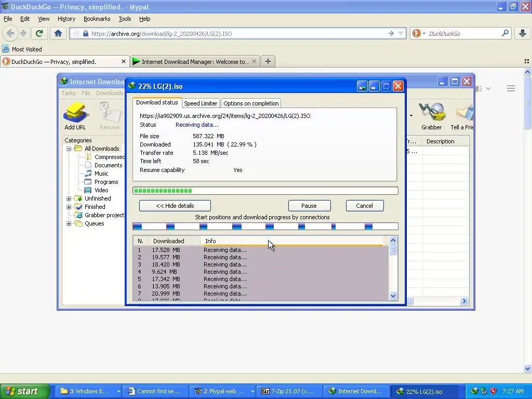Open the browser View menu
Screen dimensions: 532x399
[x=44, y=19]
